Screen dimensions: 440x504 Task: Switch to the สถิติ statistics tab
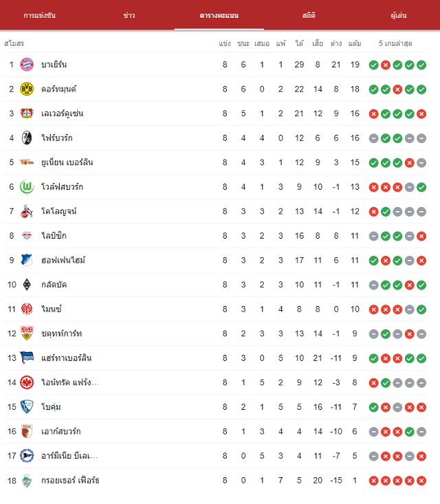pyautogui.click(x=309, y=15)
